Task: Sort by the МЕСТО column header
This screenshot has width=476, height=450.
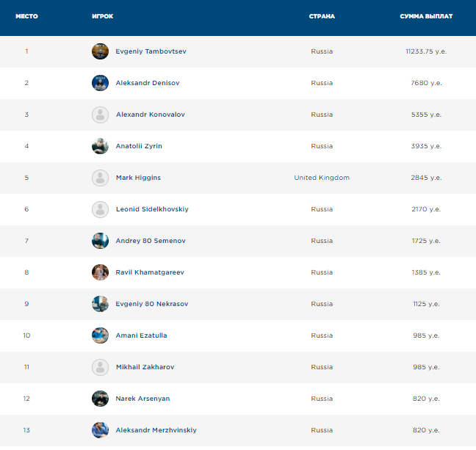Action: (x=26, y=16)
